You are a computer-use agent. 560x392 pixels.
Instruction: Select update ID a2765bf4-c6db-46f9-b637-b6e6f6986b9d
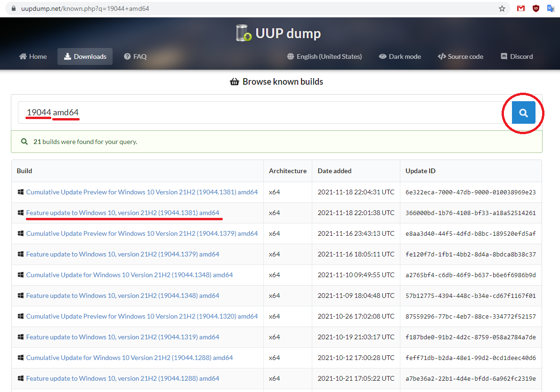[471, 275]
